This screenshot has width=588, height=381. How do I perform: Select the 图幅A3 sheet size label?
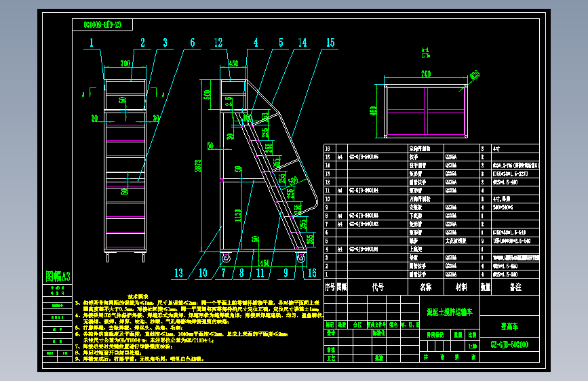pyautogui.click(x=58, y=277)
